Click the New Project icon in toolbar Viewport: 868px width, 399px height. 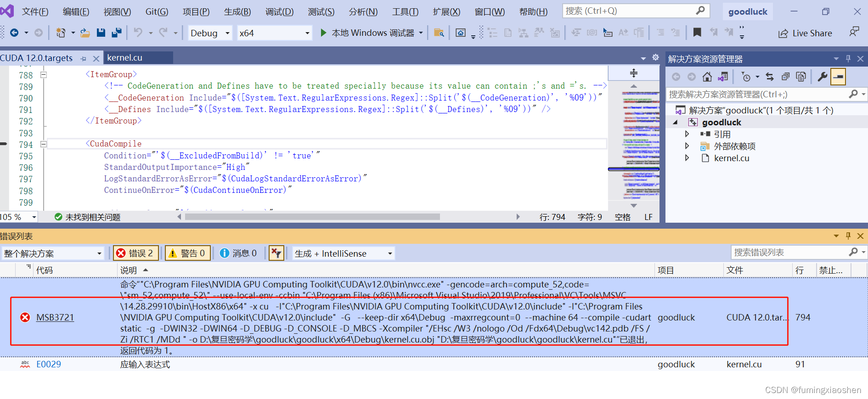pyautogui.click(x=61, y=33)
